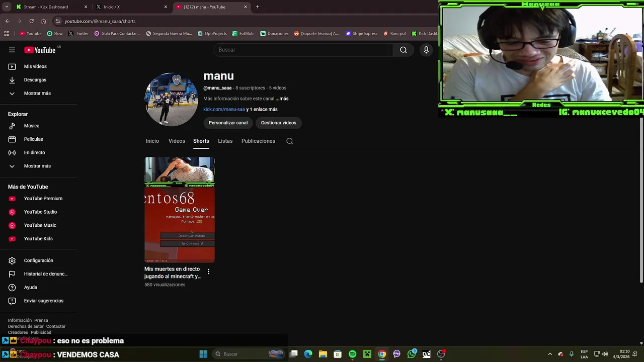Open YouTube Premium link
Screen dimensions: 644x362
point(43,199)
